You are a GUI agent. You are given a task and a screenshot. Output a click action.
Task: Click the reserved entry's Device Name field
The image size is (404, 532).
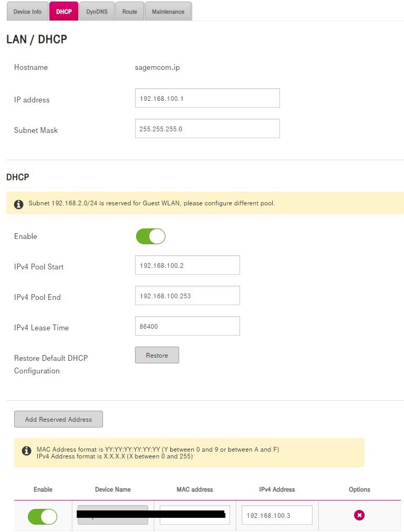click(112, 515)
